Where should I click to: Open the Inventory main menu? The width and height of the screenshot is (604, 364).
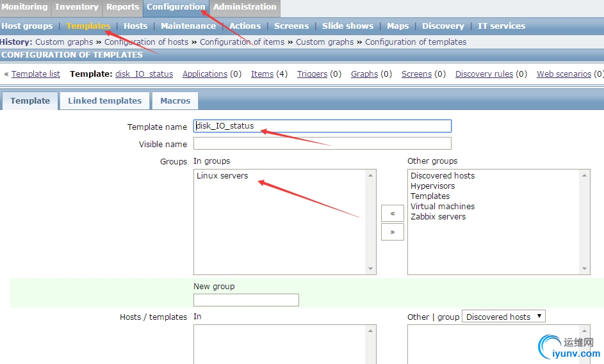77,7
